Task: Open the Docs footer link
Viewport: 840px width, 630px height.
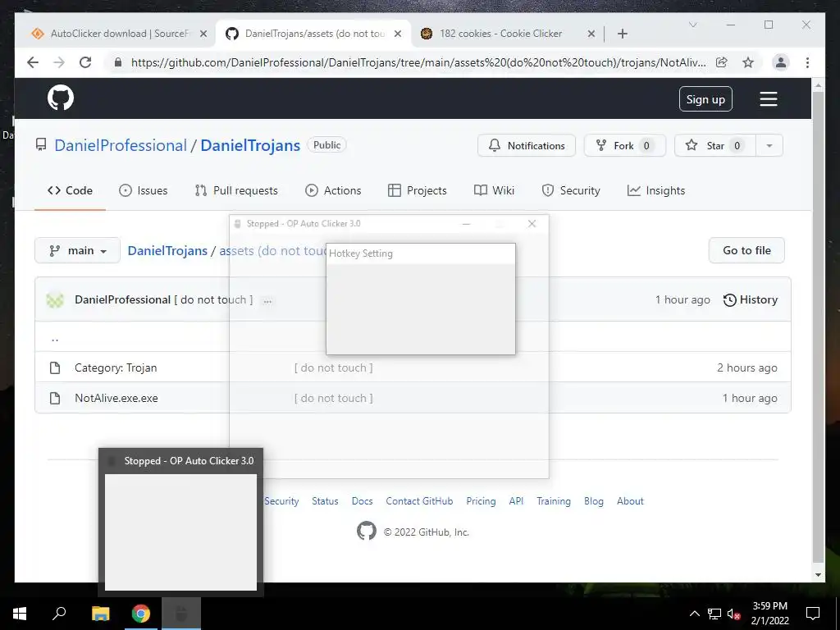Action: pyautogui.click(x=362, y=501)
